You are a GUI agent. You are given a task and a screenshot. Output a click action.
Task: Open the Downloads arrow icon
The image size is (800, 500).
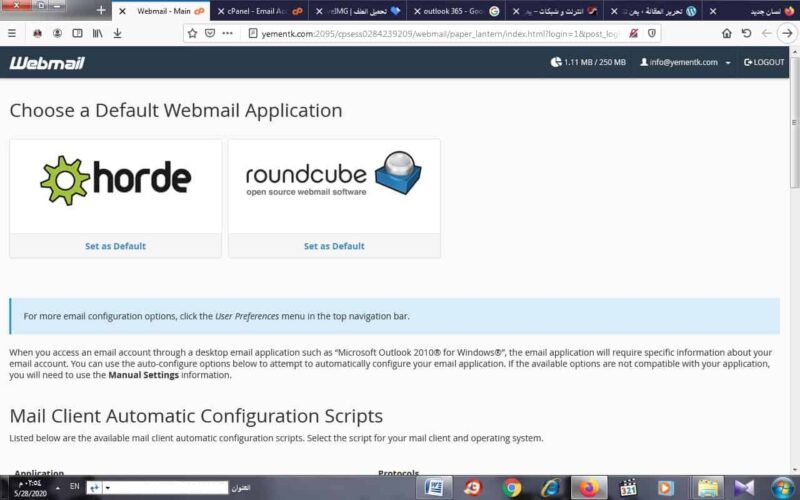click(117, 33)
